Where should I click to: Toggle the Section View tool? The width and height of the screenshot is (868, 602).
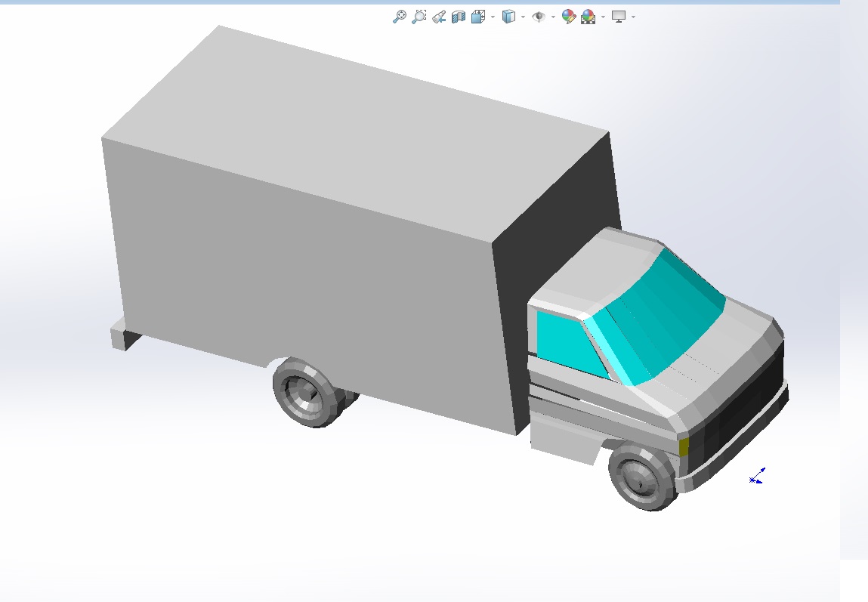tap(459, 17)
